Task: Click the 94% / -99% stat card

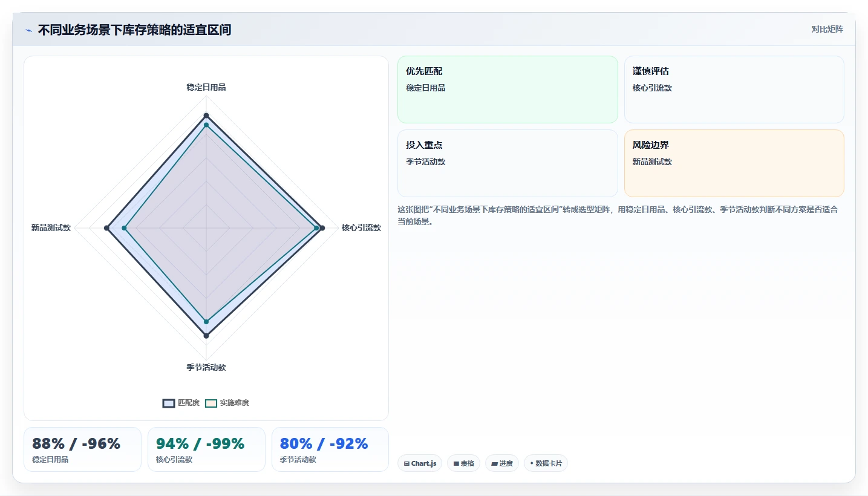Action: point(206,449)
